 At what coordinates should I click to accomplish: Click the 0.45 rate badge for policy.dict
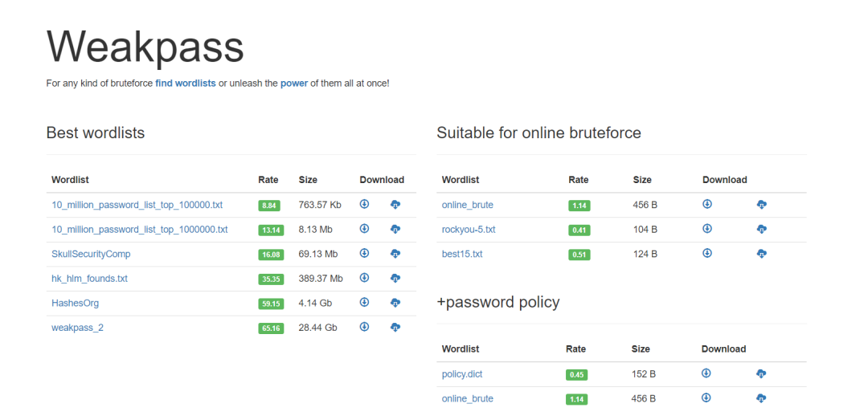(577, 374)
